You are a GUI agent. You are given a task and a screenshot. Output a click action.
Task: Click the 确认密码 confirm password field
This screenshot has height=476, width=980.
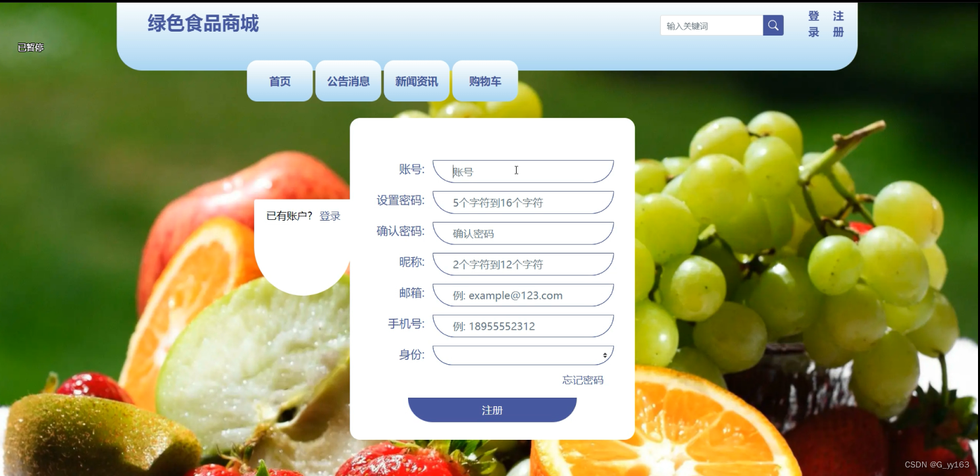523,233
